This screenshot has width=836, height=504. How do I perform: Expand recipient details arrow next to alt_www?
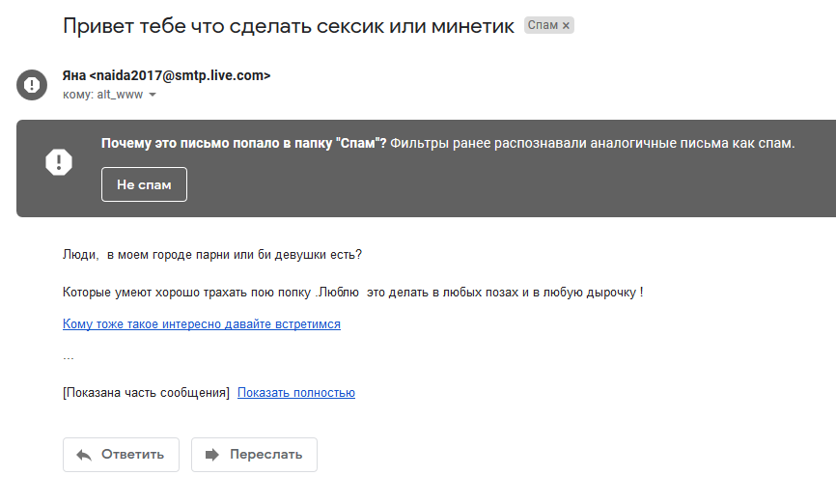(x=153, y=96)
